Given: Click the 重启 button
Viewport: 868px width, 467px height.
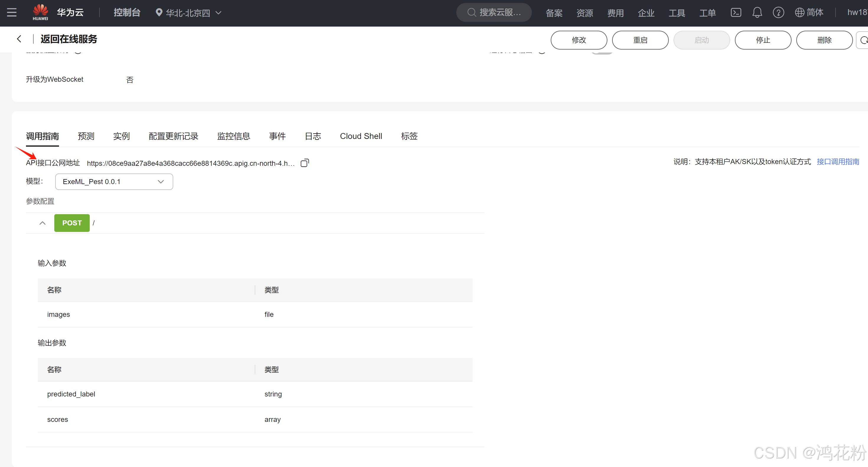Looking at the screenshot, I should click(640, 40).
